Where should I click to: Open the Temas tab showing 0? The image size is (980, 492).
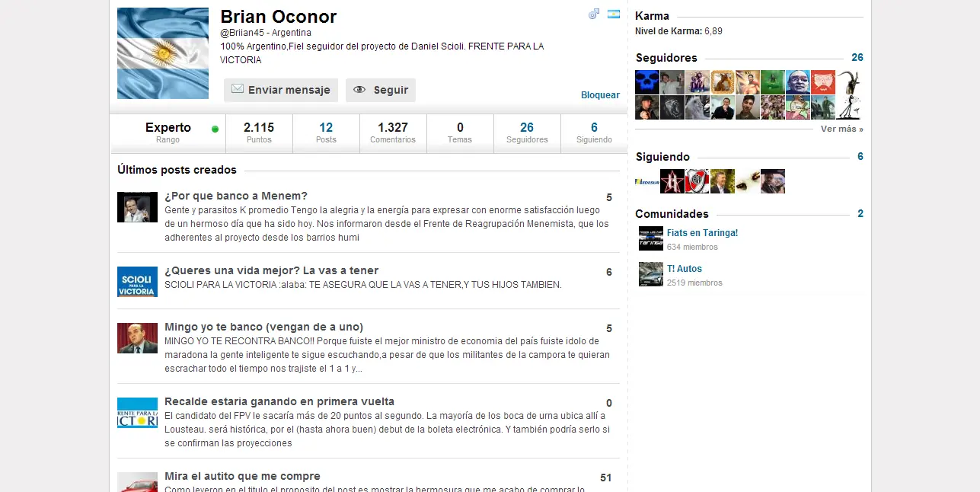click(460, 133)
